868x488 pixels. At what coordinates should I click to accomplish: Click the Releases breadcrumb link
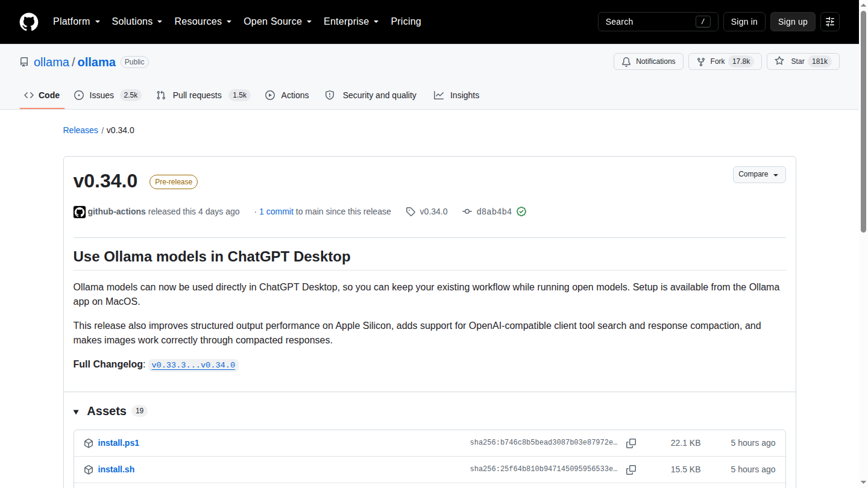(x=81, y=130)
